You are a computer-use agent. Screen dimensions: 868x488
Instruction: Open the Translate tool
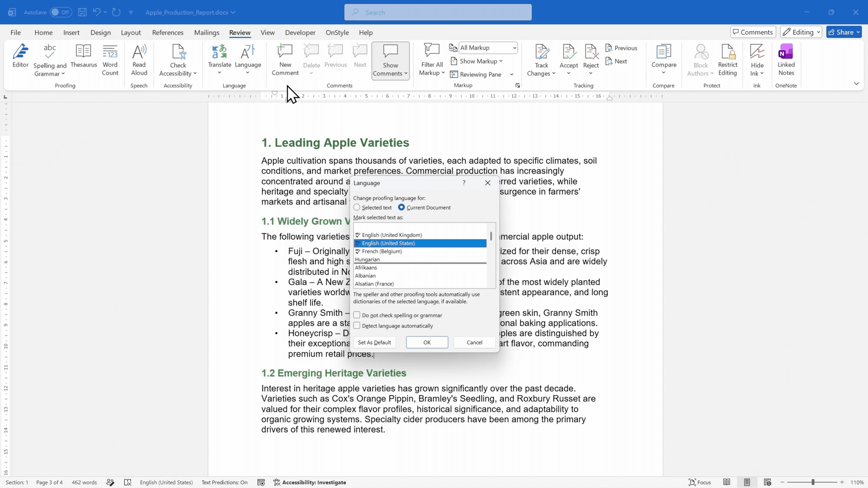tap(219, 59)
